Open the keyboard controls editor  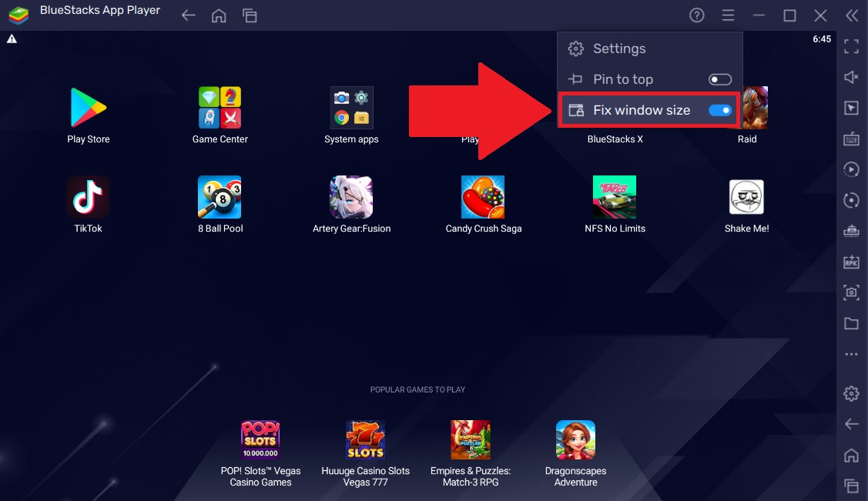click(851, 139)
